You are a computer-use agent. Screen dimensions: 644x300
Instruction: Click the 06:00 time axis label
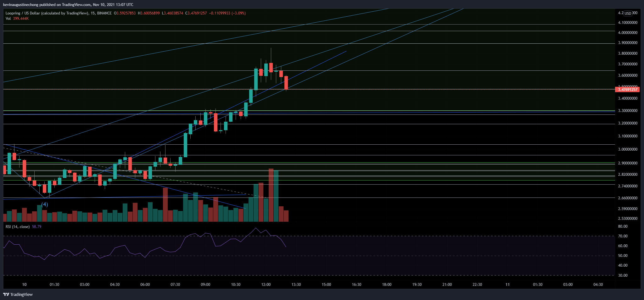(x=145, y=285)
